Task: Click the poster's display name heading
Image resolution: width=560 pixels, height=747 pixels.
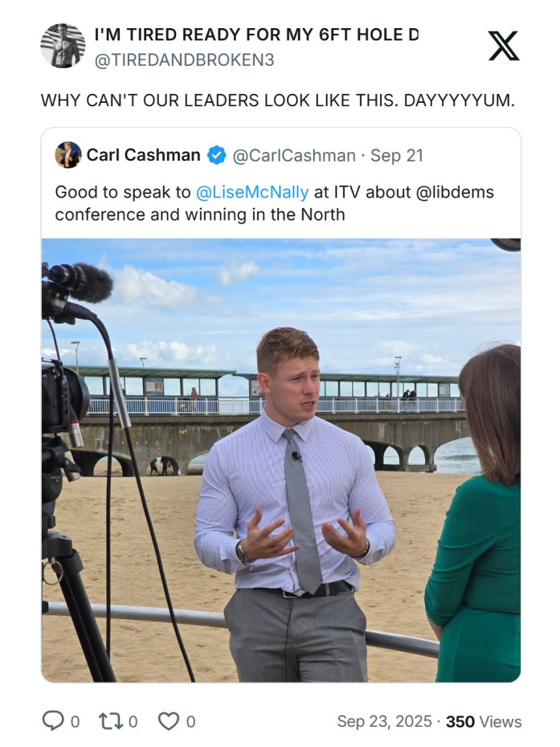Action: pos(256,35)
